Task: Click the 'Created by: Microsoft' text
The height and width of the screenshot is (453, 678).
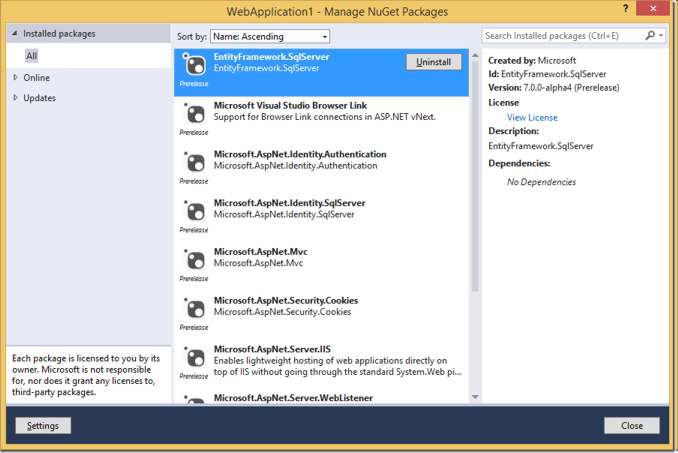Action: coord(532,61)
